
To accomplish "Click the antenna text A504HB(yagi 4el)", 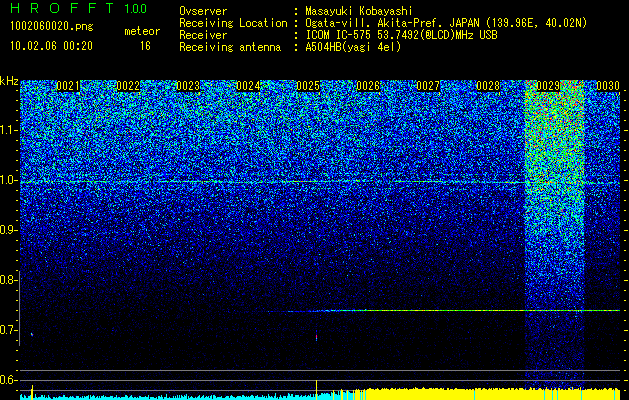I will (x=353, y=47).
